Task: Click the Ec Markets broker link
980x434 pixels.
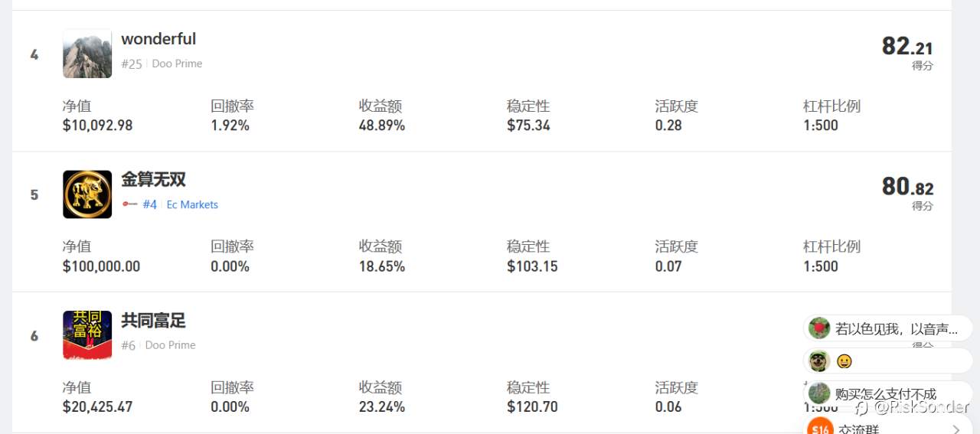Action: 192,204
